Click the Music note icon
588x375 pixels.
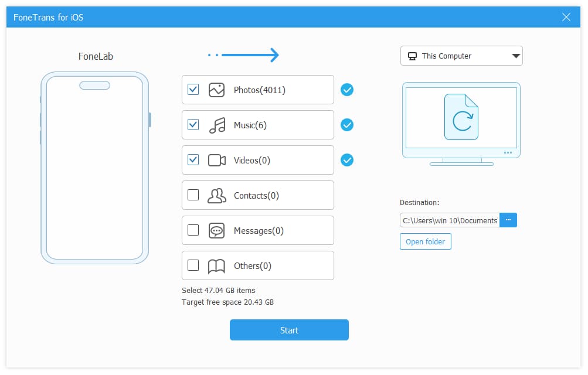217,125
